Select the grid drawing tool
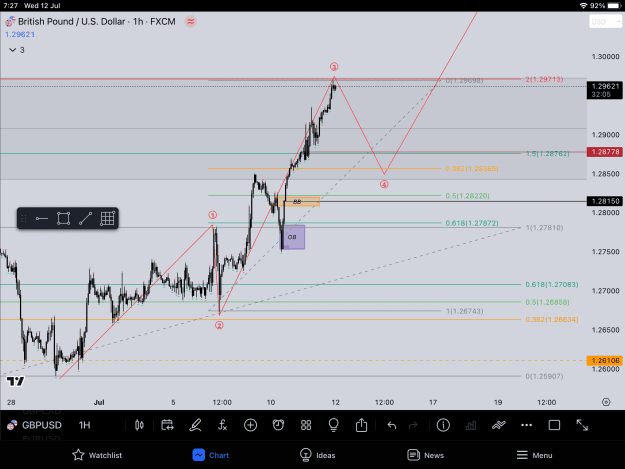The width and height of the screenshot is (625, 469). [x=107, y=218]
